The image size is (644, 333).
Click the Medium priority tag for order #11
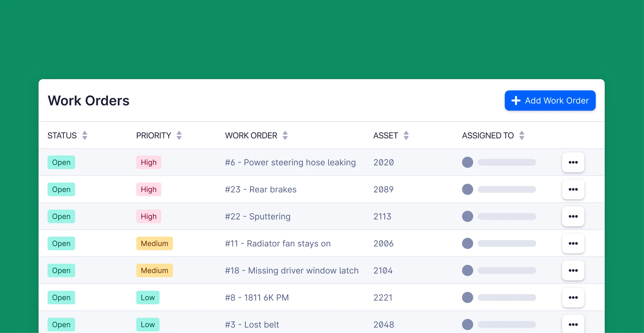coord(154,243)
